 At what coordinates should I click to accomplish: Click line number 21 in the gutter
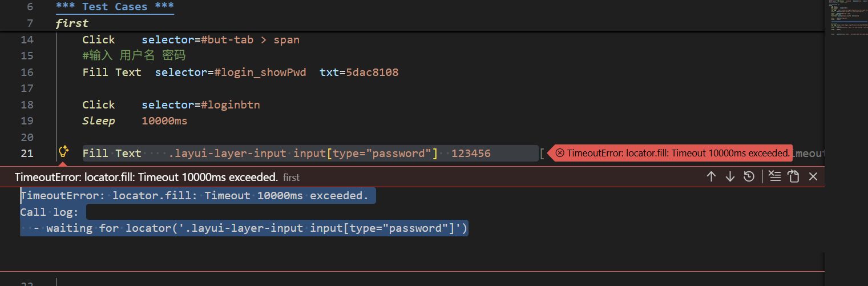coord(27,154)
